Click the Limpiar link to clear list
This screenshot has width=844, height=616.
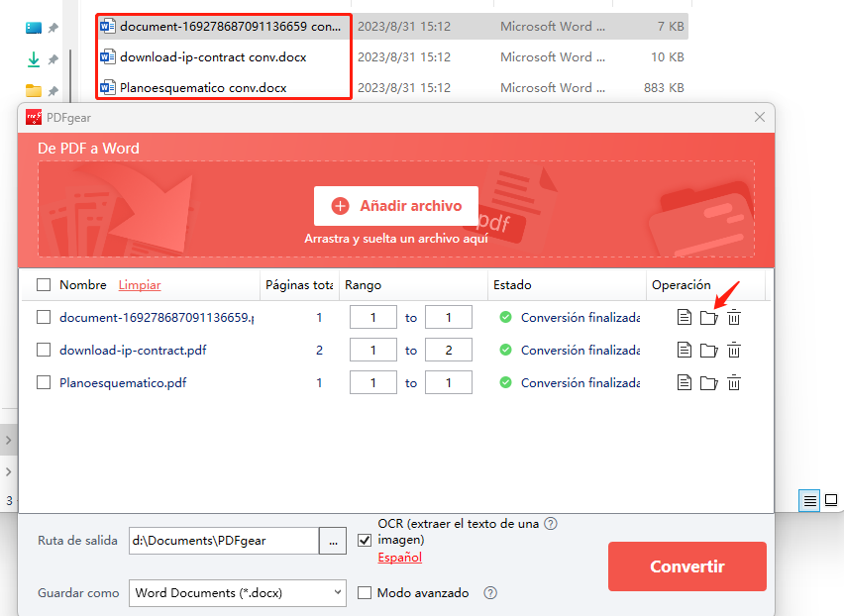tap(140, 285)
